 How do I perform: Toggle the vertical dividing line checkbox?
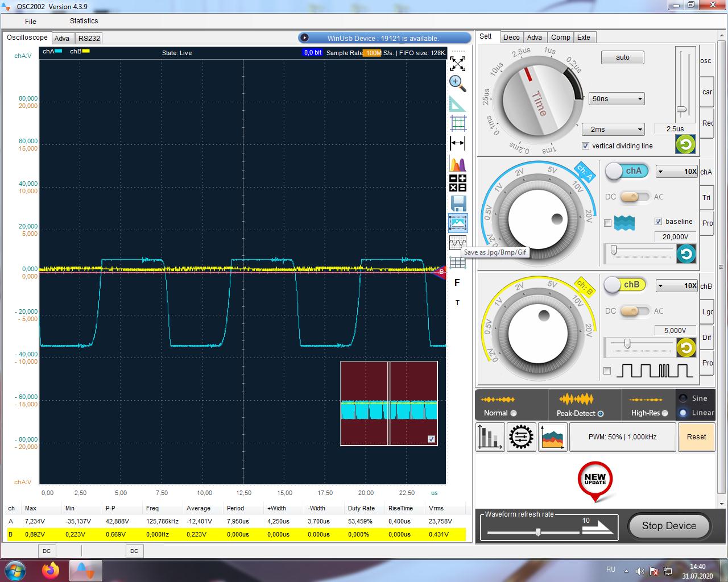tap(585, 146)
